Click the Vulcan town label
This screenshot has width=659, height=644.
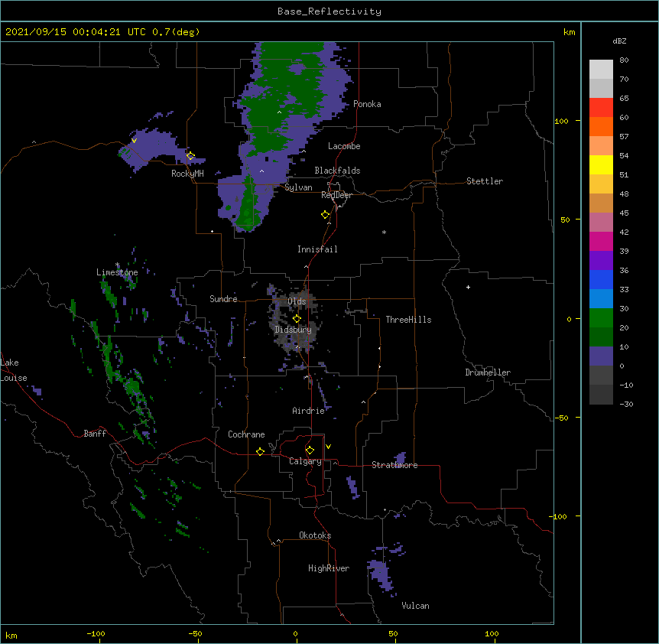[415, 606]
